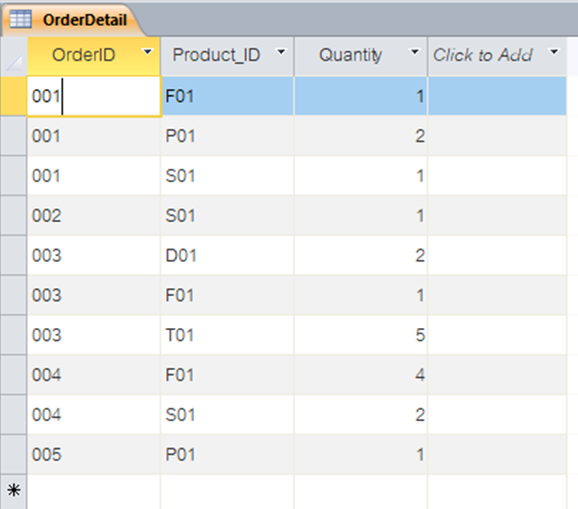Click Quantity 1 in the 005 P01 row

361,454
